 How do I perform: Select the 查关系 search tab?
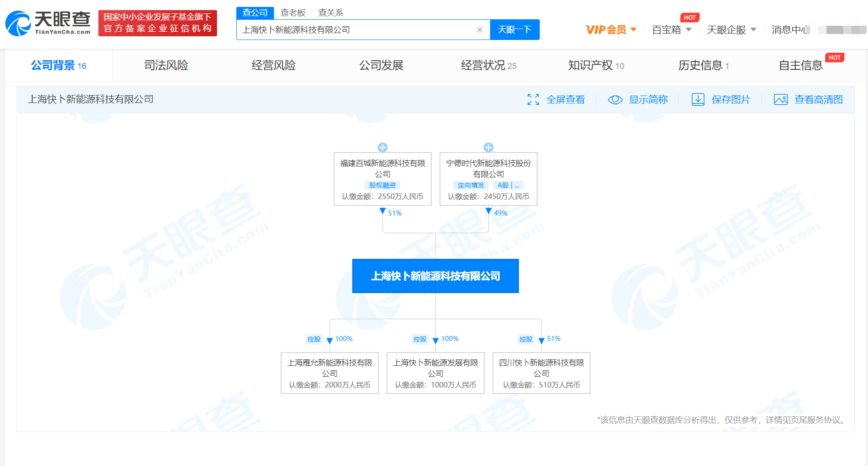click(331, 13)
